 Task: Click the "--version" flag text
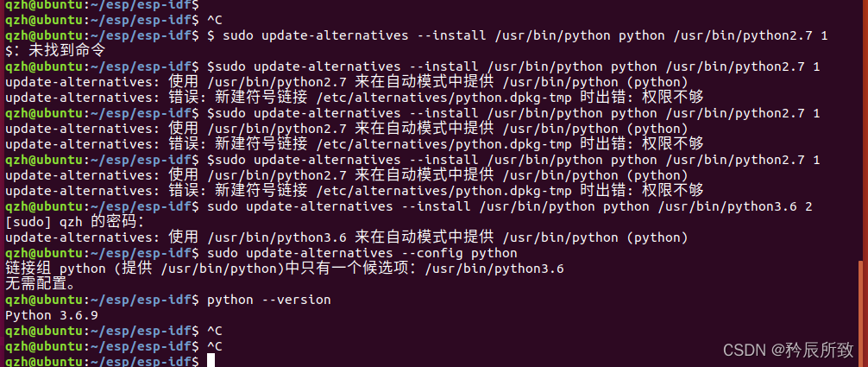[296, 299]
